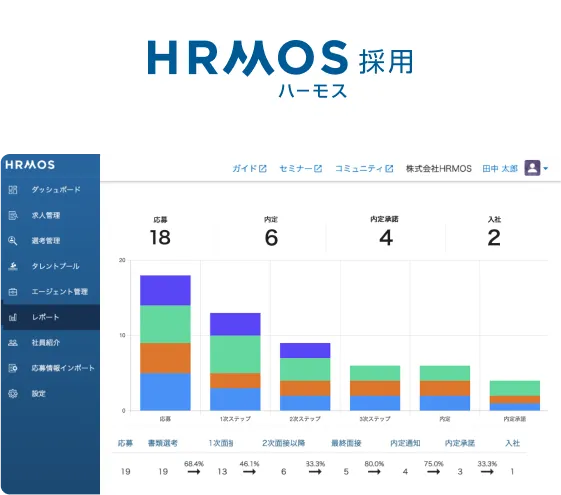The height and width of the screenshot is (495, 561).
Task: Click the 75.0% conversion rate
Action: click(x=434, y=464)
